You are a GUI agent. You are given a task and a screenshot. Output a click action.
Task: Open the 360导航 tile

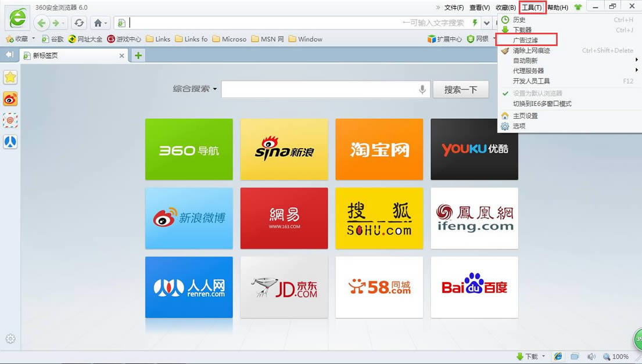pyautogui.click(x=189, y=149)
